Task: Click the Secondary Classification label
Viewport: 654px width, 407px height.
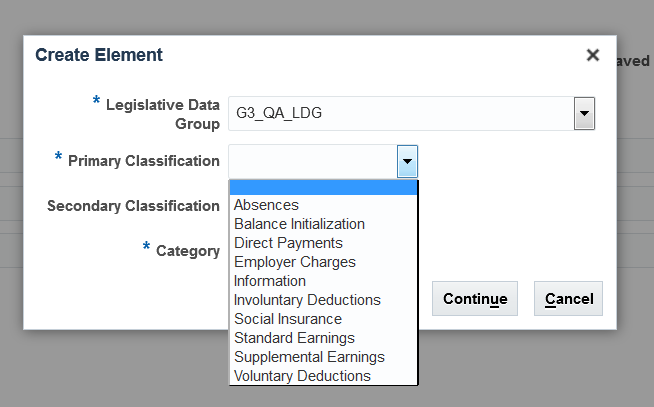Action: 133,206
